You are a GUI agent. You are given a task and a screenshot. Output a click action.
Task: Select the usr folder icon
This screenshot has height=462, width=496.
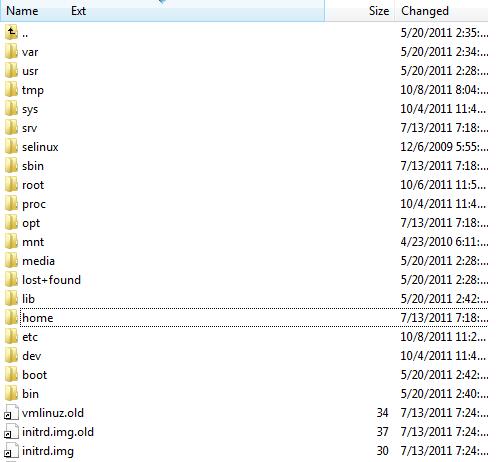[11, 71]
